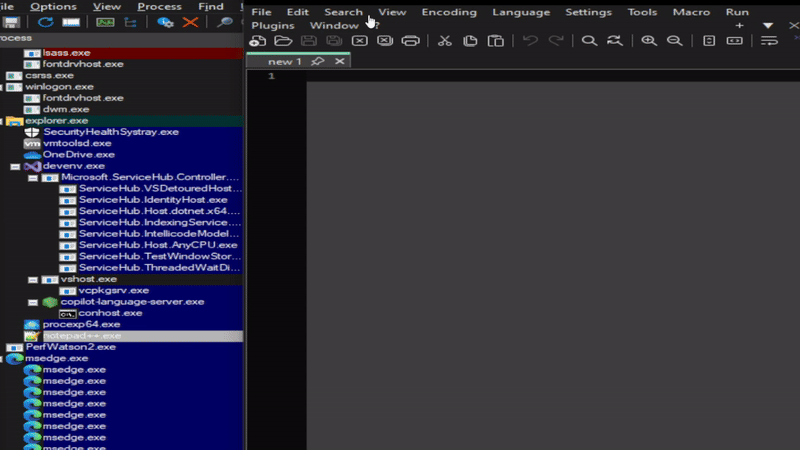Collapse the vshost.exe tree node
Image resolution: width=800 pixels, height=450 pixels.
[x=33, y=280]
